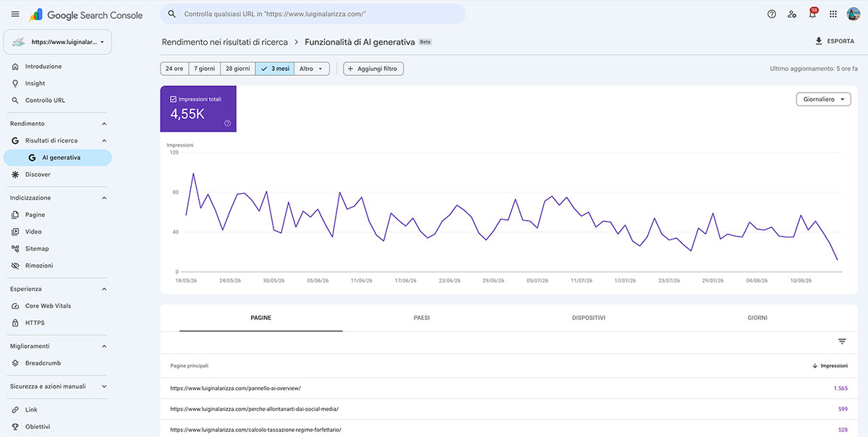Select the 3 mesi range

click(x=275, y=69)
